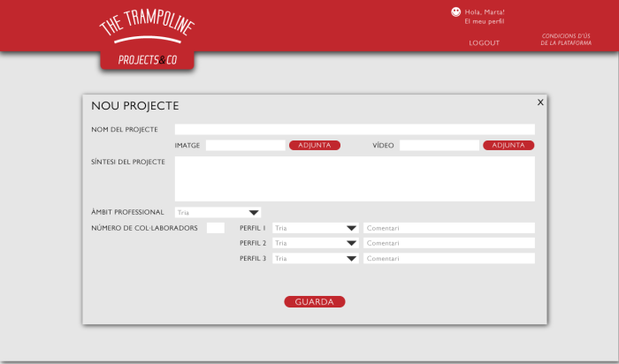This screenshot has width=619, height=364.
Task: Focus the Nom del Projecte field
Action: (x=355, y=129)
